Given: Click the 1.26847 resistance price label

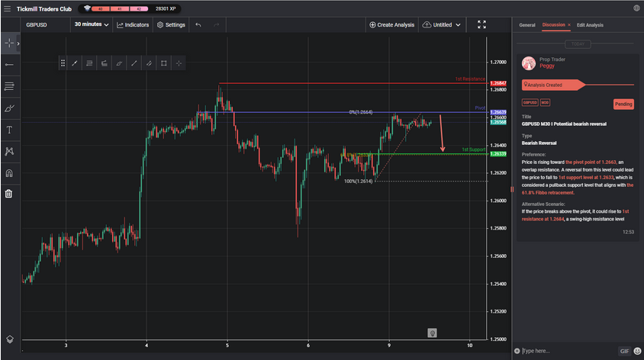Looking at the screenshot, I should [497, 83].
